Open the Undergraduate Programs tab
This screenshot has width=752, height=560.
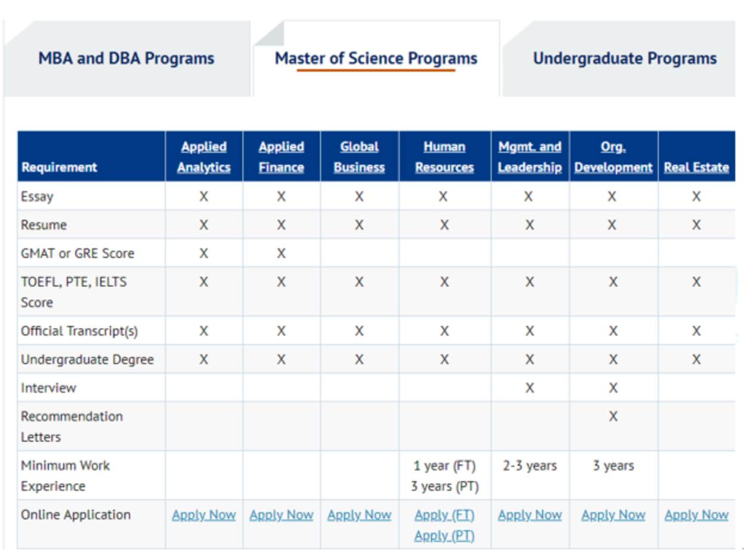(624, 59)
